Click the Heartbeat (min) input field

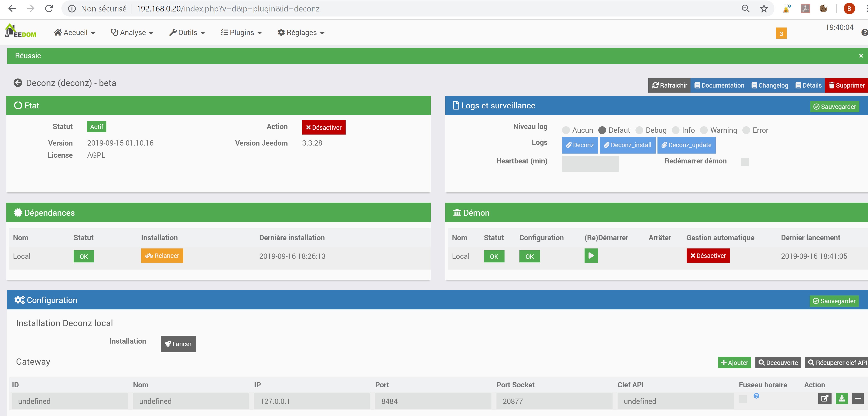click(590, 164)
